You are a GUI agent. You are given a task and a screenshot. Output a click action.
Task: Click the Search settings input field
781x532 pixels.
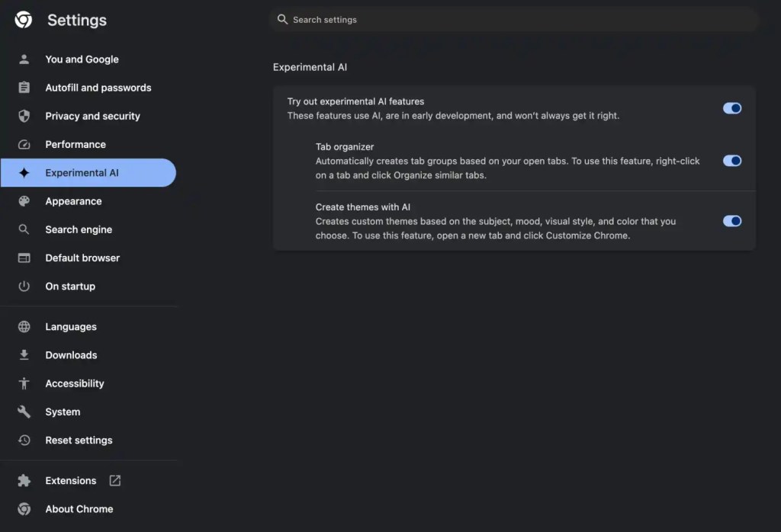513,19
